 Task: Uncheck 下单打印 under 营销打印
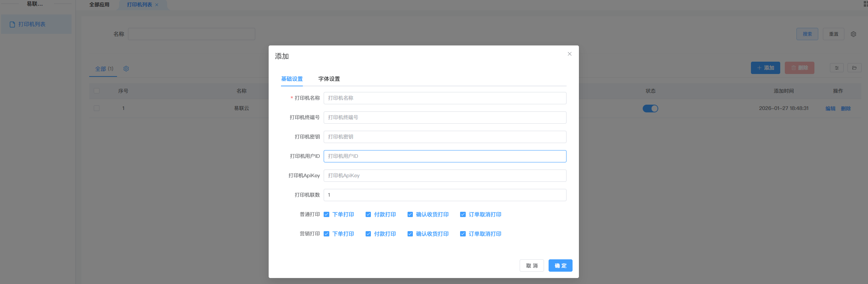(x=326, y=234)
